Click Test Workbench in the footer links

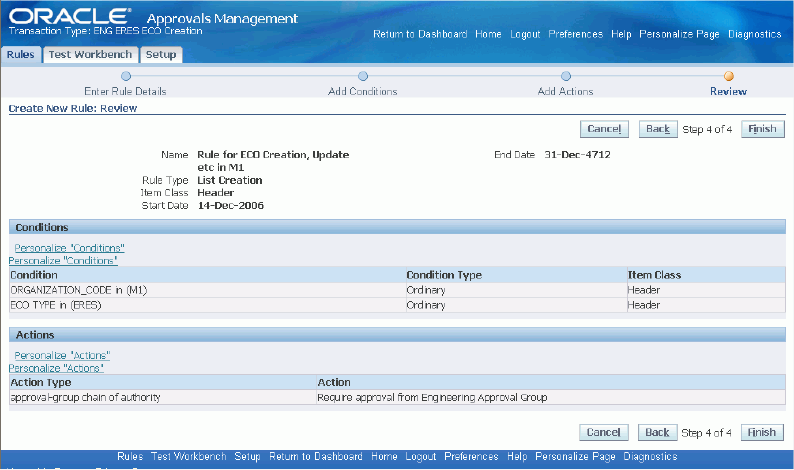[189, 456]
